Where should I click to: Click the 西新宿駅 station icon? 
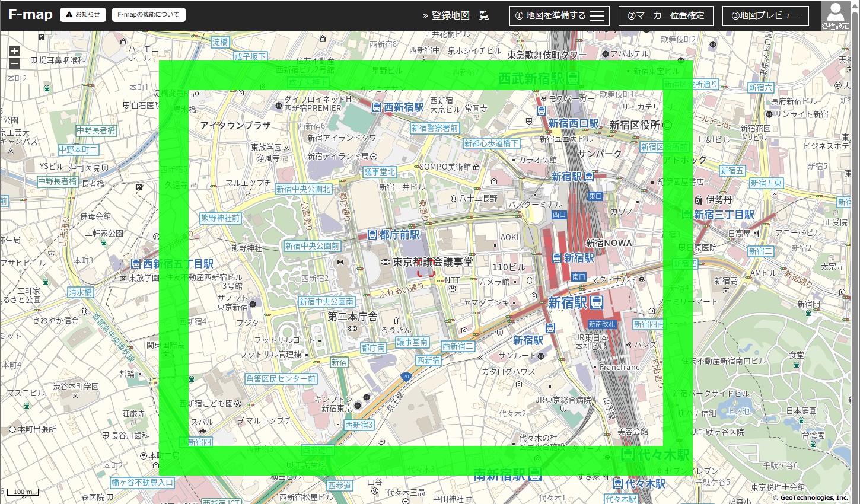point(377,107)
